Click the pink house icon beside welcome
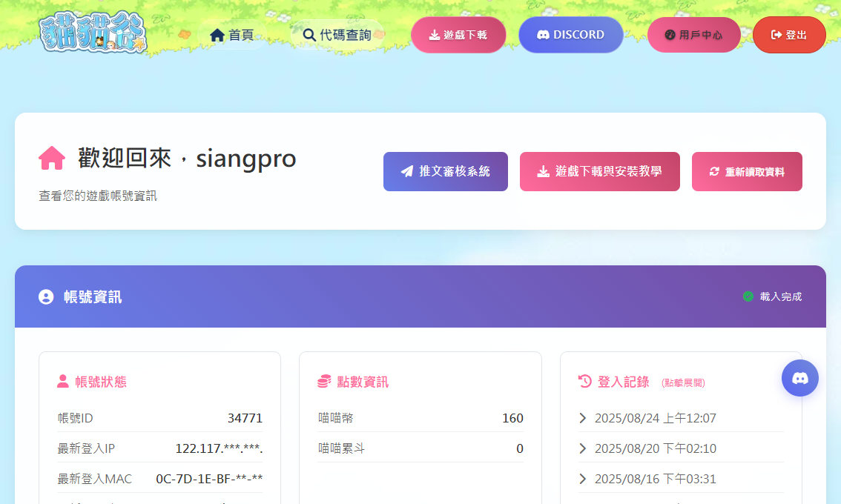The height and width of the screenshot is (504, 841). [x=52, y=158]
